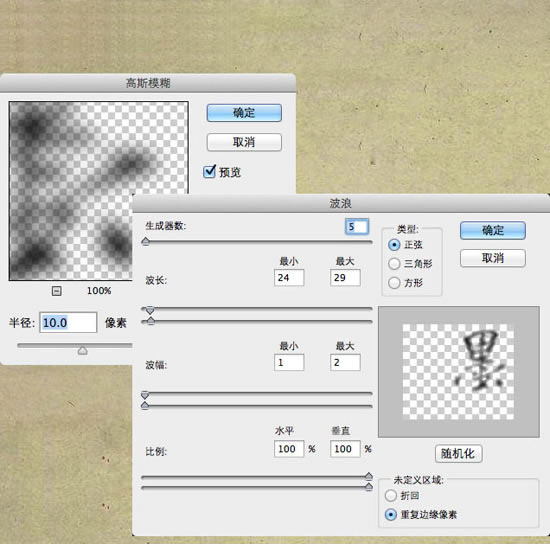This screenshot has width=550, height=544.
Task: Zoom out the Gaussian blur preview
Action: click(56, 291)
